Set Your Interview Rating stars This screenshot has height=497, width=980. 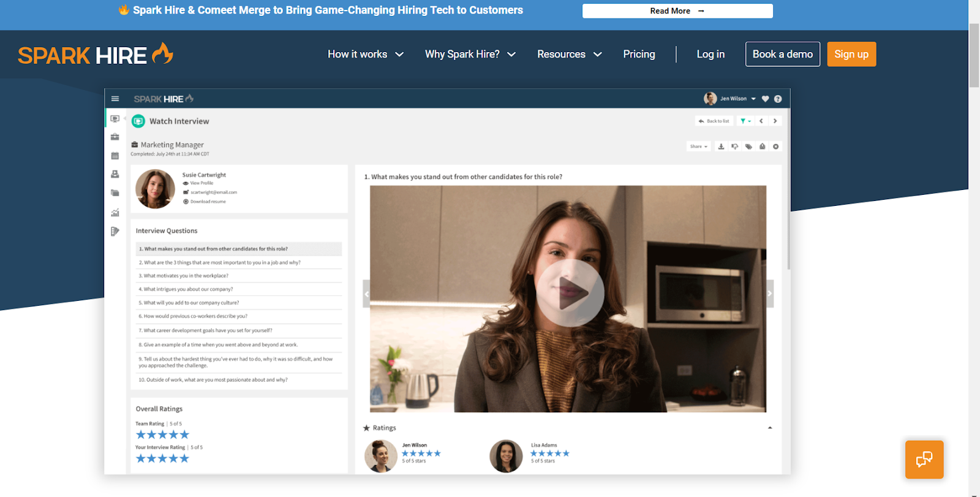pos(162,458)
